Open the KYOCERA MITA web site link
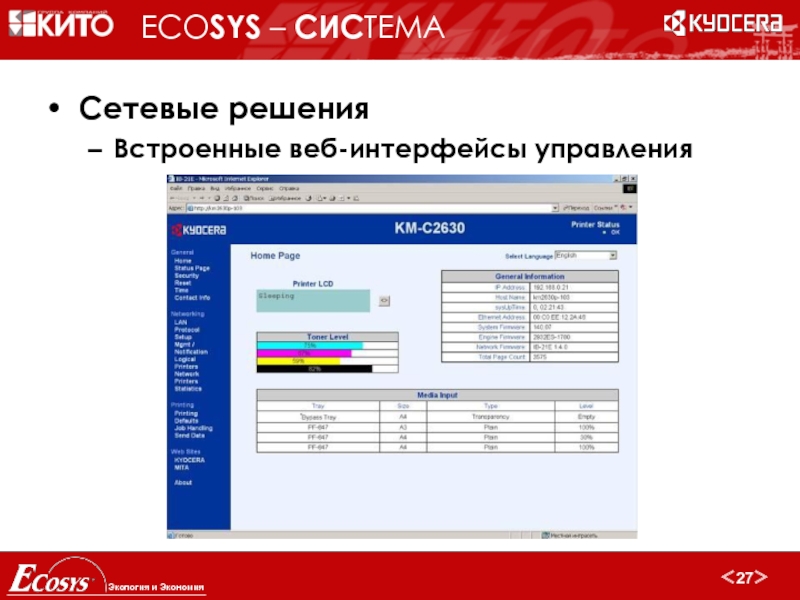This screenshot has height=600, width=800. (189, 463)
